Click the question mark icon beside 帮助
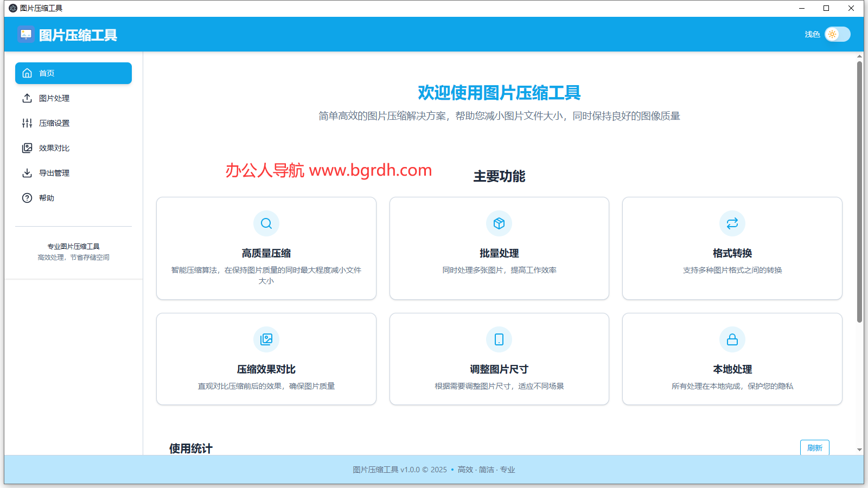The width and height of the screenshot is (868, 488). point(27,197)
